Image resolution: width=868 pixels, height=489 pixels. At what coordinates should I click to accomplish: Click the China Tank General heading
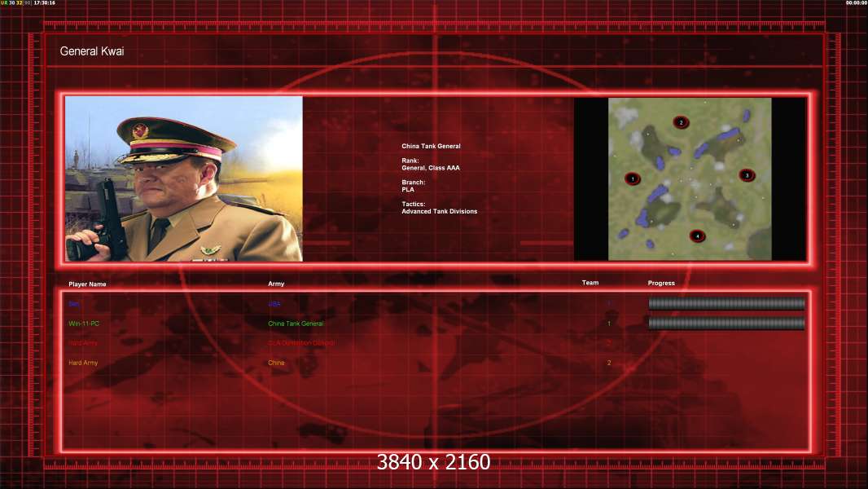[431, 146]
